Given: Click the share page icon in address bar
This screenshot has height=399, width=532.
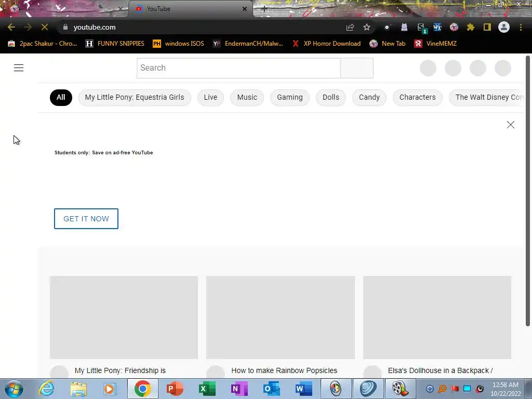Looking at the screenshot, I should (350, 28).
